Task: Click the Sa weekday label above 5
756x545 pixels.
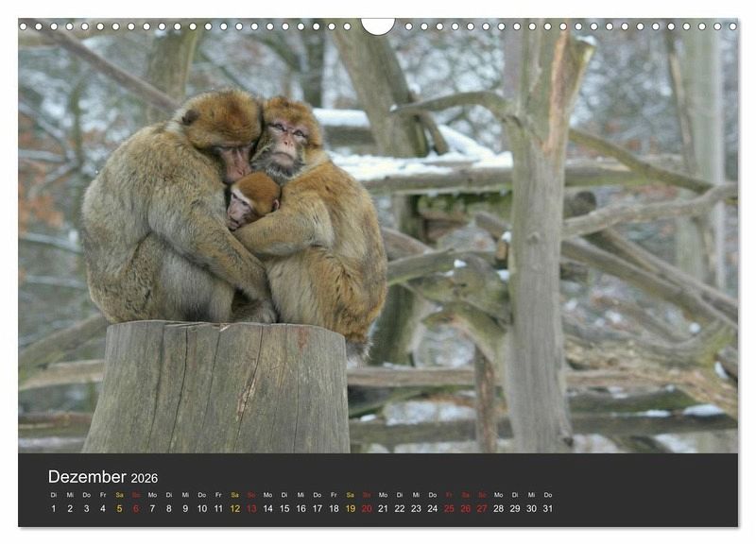Action: (120, 495)
